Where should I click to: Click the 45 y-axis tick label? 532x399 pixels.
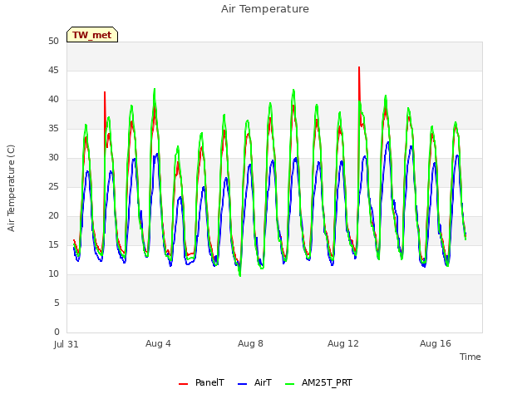pos(53,70)
